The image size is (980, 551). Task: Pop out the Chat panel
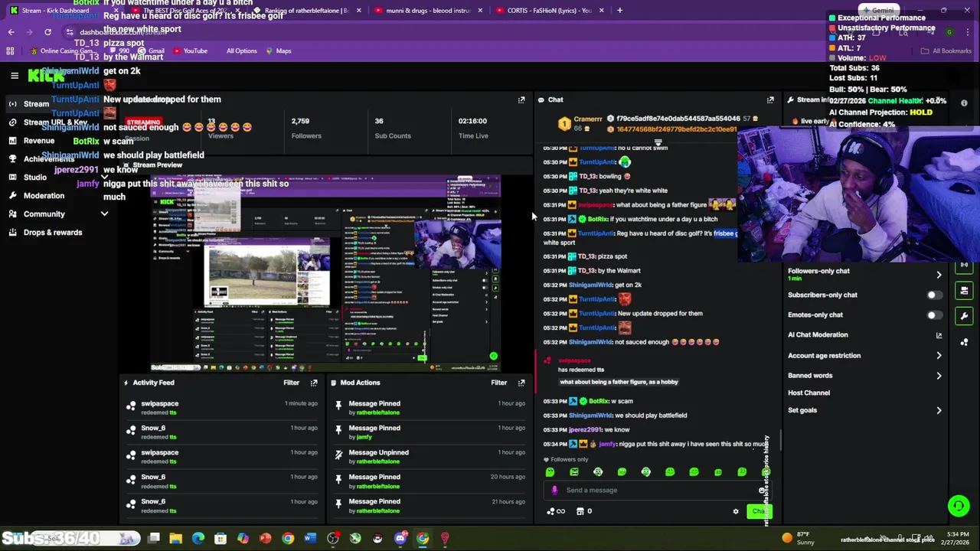(x=770, y=100)
